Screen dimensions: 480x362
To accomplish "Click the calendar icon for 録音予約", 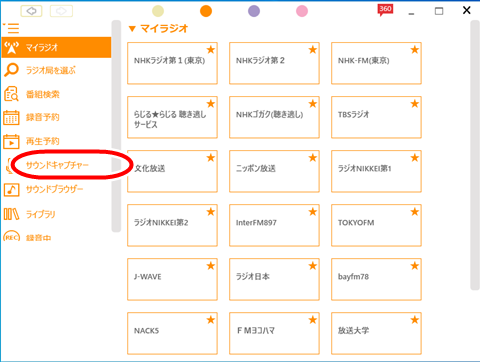I will [11, 117].
